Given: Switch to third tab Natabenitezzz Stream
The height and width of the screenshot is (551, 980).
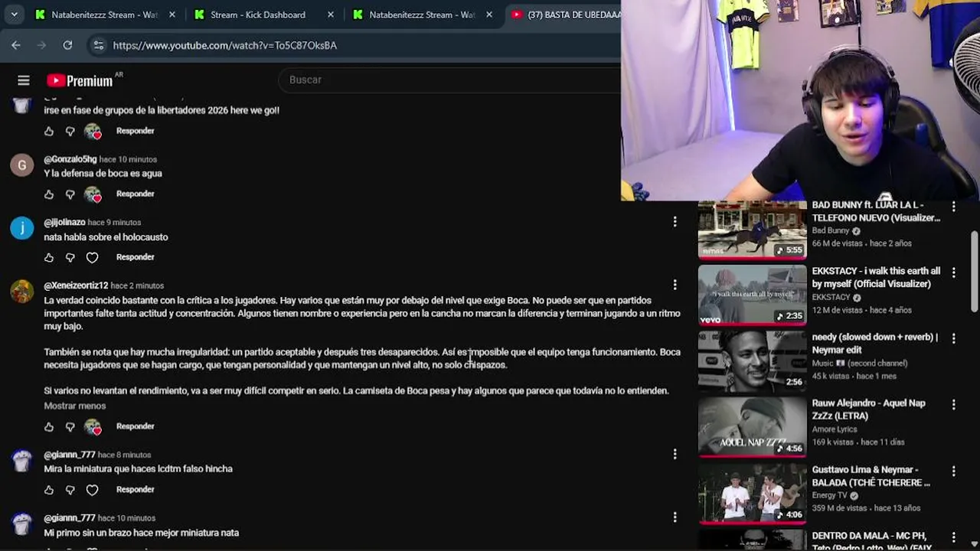Looking at the screenshot, I should (422, 15).
